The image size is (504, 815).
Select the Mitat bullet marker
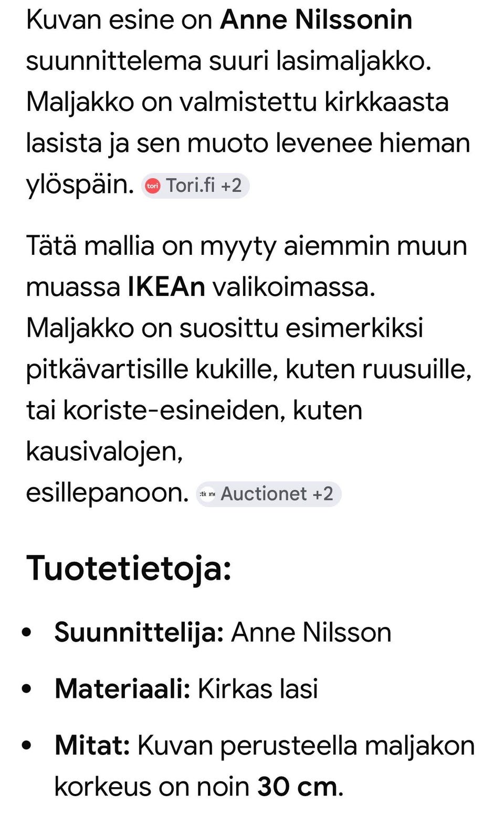coord(27,745)
